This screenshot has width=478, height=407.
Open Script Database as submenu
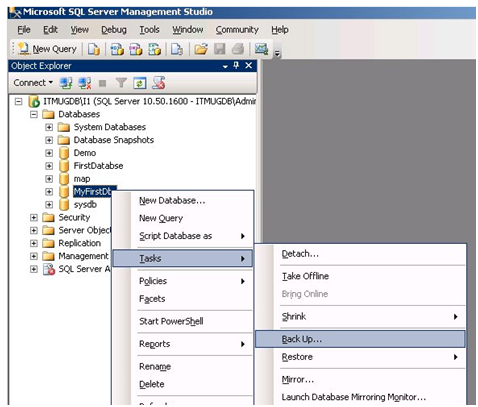pyautogui.click(x=183, y=236)
